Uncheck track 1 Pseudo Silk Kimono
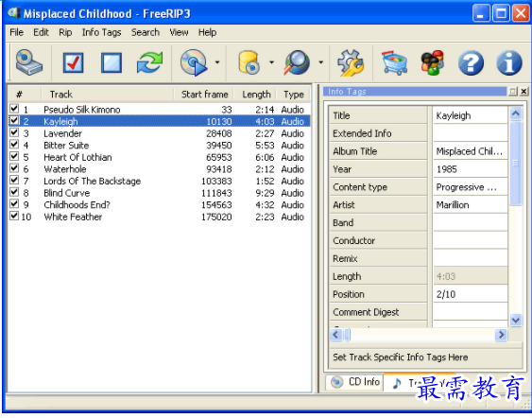The height and width of the screenshot is (418, 532). click(x=14, y=109)
